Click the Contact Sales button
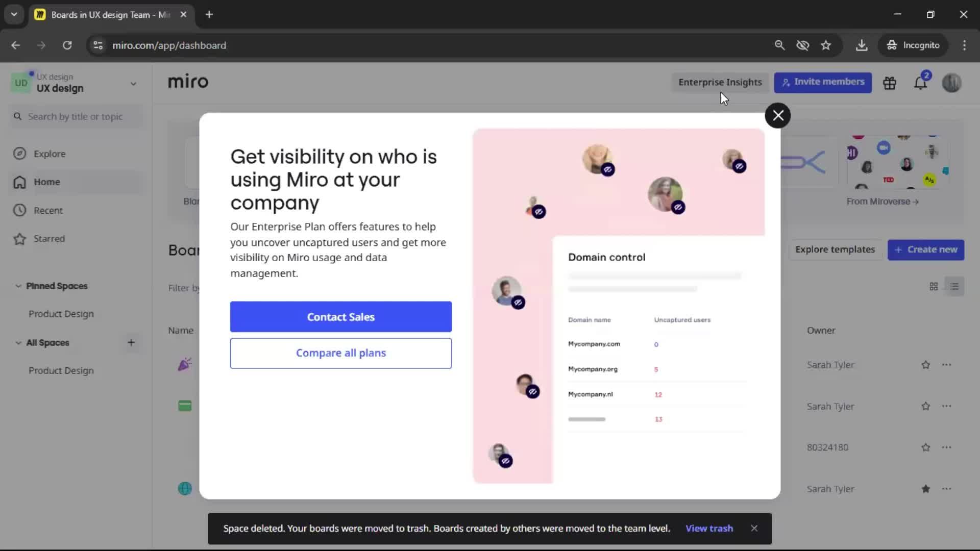 (341, 317)
